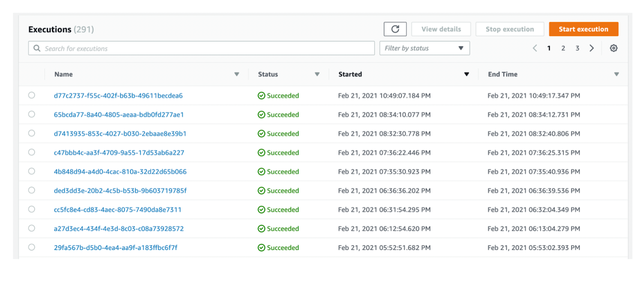Open execution ded3dd3e-20b2-4c5b-b53b-9b603719785f
644x283 pixels.
(120, 190)
